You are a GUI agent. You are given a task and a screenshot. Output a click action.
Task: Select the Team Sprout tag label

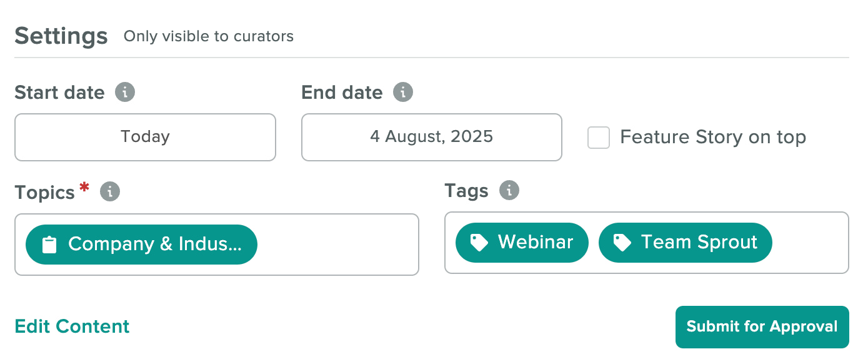[699, 242]
